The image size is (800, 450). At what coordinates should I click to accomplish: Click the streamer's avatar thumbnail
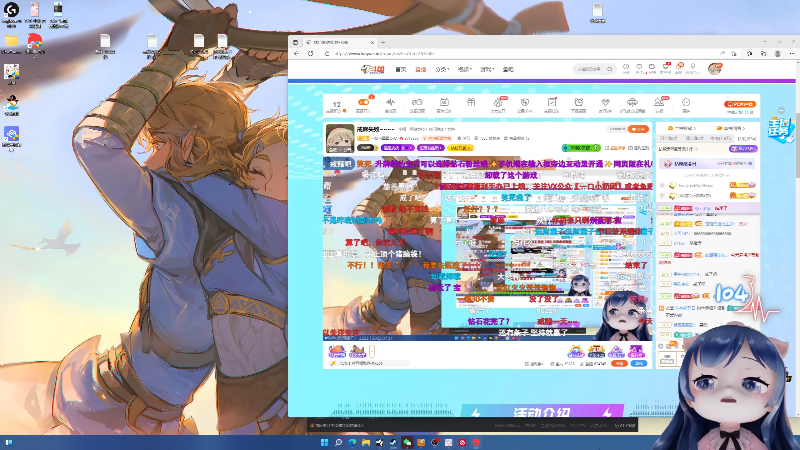click(340, 138)
